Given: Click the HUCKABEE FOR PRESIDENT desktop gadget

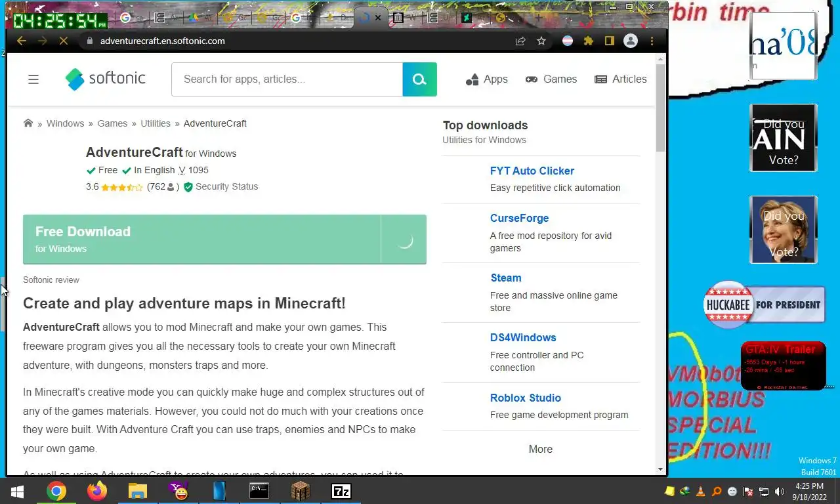Looking at the screenshot, I should pos(764,304).
